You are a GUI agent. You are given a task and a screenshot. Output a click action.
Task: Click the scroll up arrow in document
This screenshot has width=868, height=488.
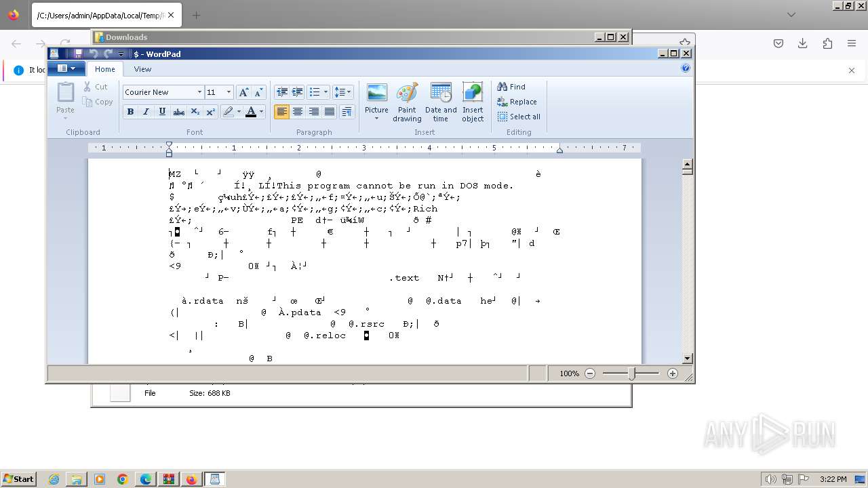pyautogui.click(x=687, y=164)
